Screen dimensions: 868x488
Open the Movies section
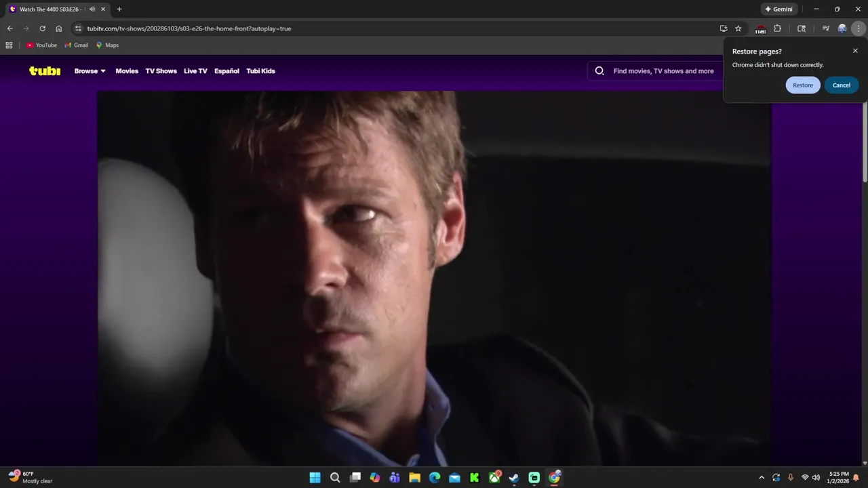[x=127, y=71]
